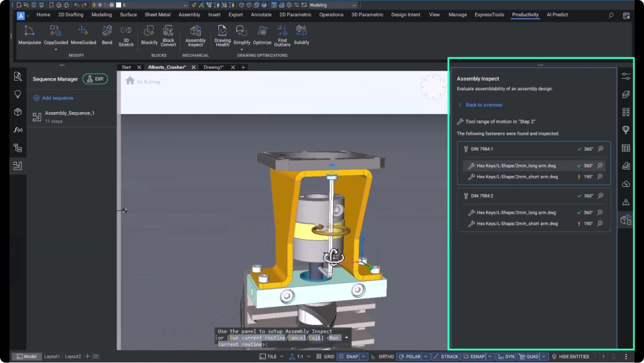Switch to the Sheet Metal ribbon tab
644x363 pixels.
(158, 15)
